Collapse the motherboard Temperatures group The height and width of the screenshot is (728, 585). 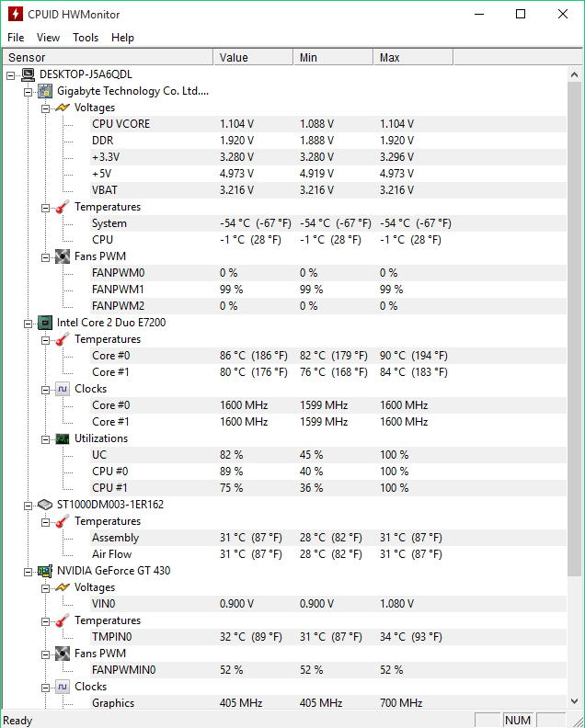46,208
